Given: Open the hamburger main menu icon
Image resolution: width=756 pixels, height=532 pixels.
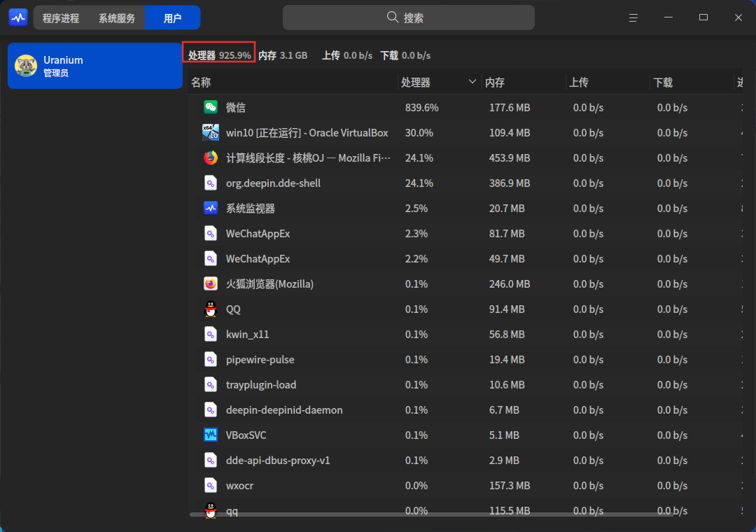Looking at the screenshot, I should (633, 17).
